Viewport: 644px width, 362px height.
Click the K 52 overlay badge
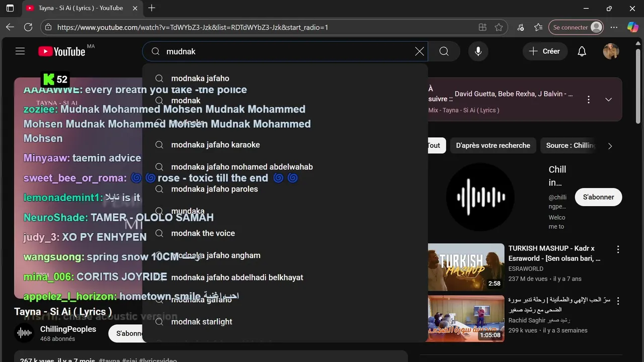[x=55, y=79]
